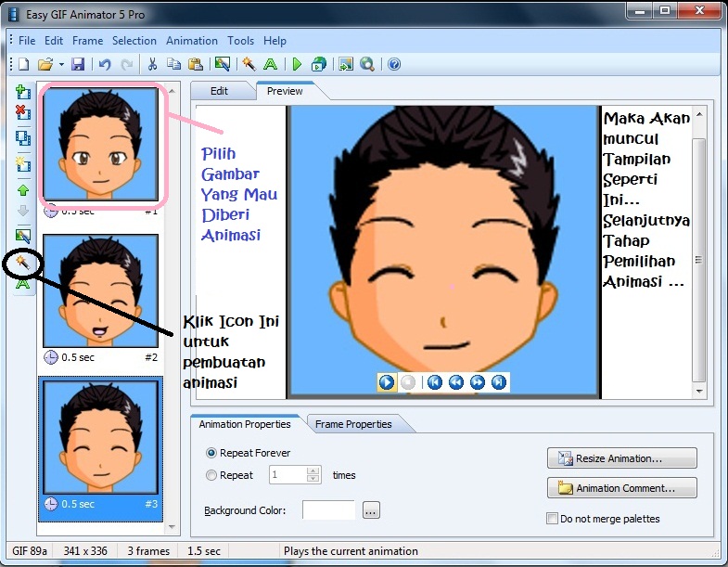Stop the preview animation playback
The width and height of the screenshot is (728, 567).
pyautogui.click(x=408, y=382)
